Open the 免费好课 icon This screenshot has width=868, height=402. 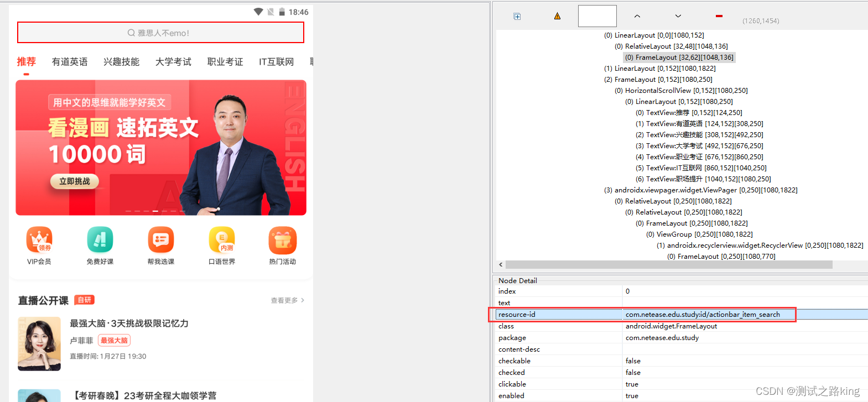click(100, 241)
